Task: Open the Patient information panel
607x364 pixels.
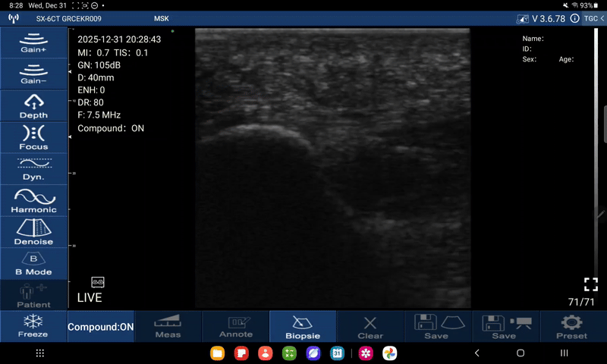Action: (33, 296)
